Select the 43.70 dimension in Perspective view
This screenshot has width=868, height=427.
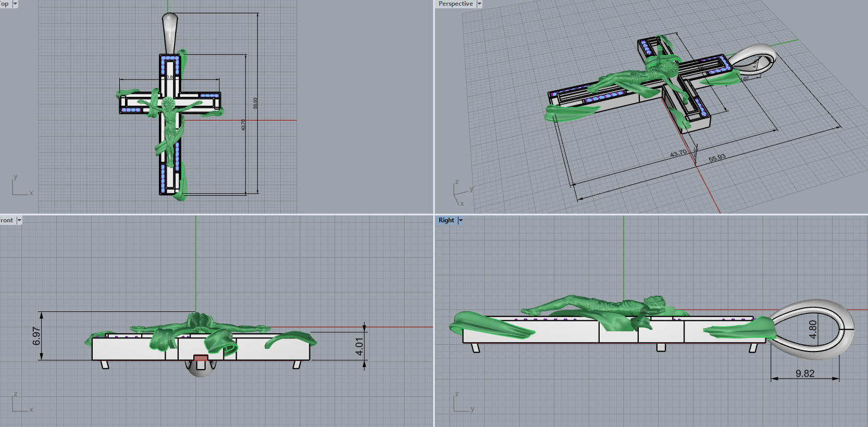[678, 154]
